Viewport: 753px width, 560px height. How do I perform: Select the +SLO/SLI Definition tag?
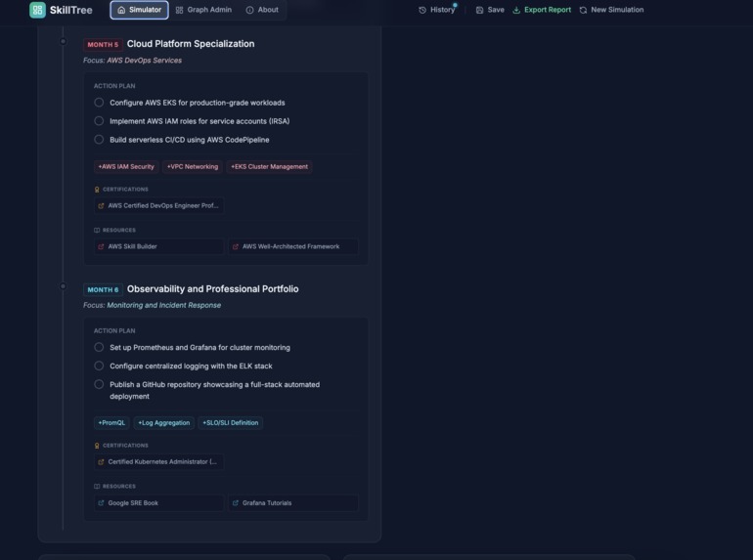(x=231, y=423)
